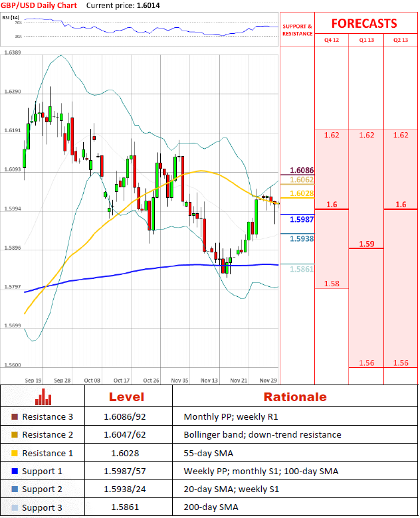Click the 1.5861 support level label

click(301, 269)
